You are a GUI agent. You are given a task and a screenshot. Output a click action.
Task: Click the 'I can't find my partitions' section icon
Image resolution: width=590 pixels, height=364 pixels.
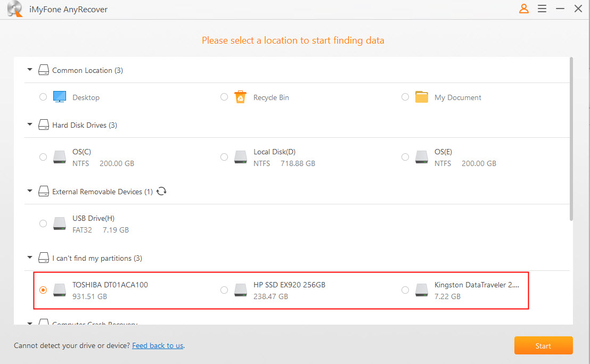coord(44,258)
